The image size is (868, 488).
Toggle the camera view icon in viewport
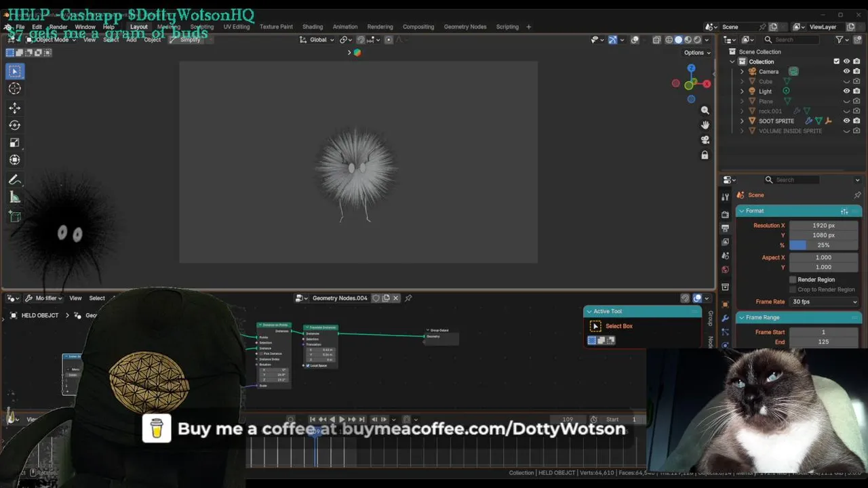(705, 140)
